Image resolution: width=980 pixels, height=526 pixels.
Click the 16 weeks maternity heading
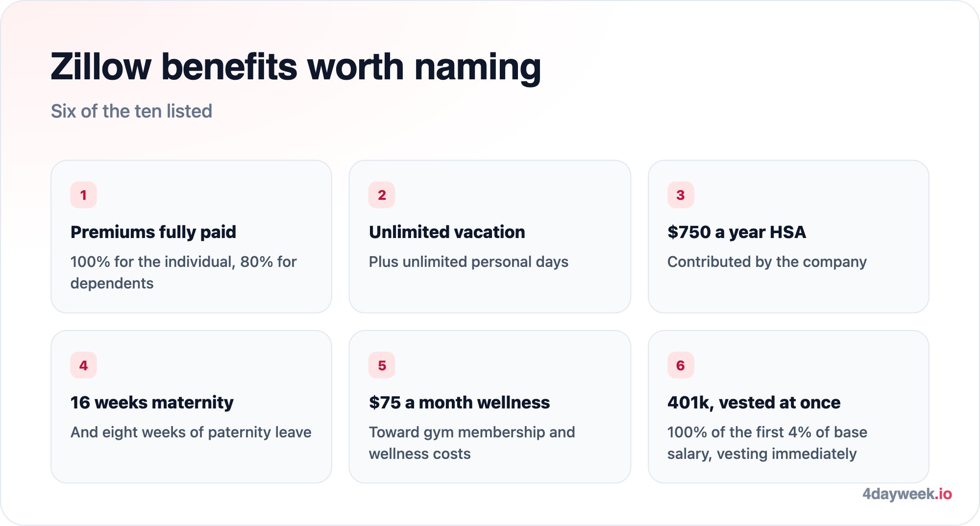click(152, 403)
